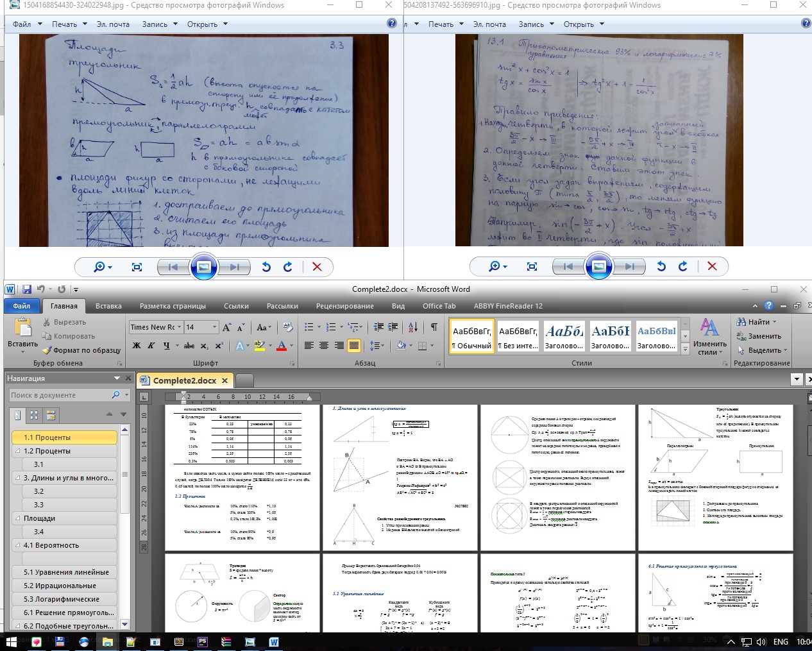Close the Complete2.docx document tab

pos(224,380)
